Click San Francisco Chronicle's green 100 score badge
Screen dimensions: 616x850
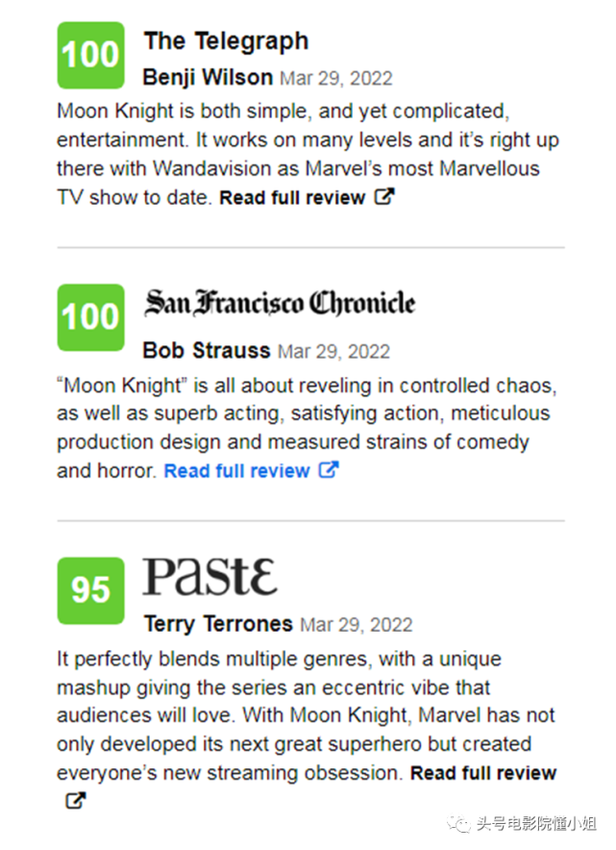click(x=90, y=316)
